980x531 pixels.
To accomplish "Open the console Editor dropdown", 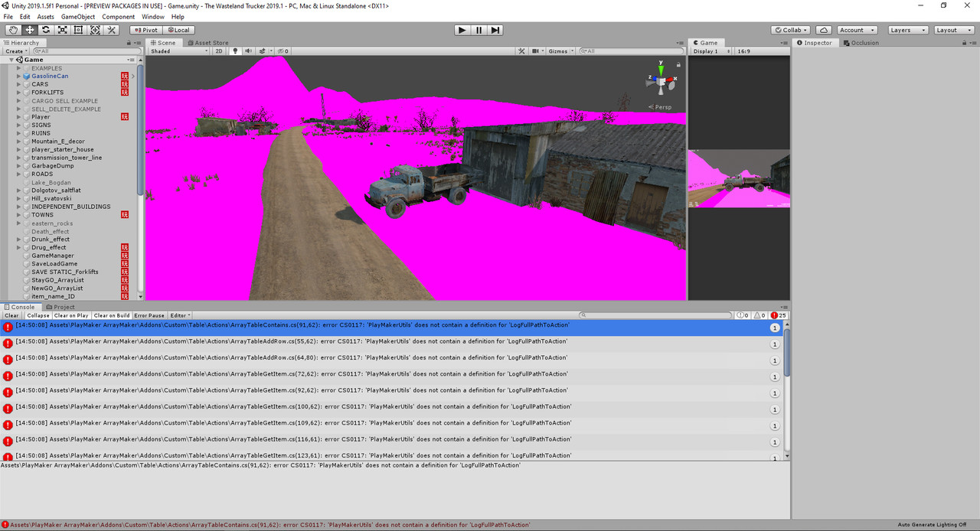I will click(x=180, y=315).
